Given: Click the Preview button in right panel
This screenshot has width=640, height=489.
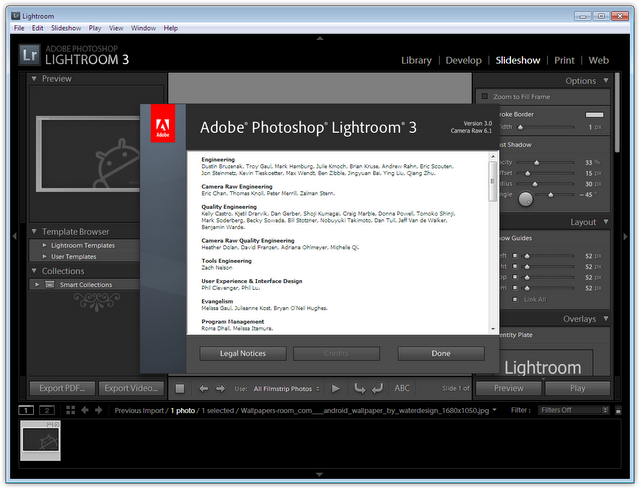Looking at the screenshot, I should pos(509,388).
